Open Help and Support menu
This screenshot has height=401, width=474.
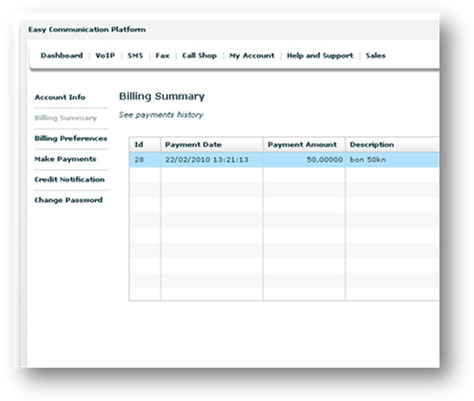coord(320,56)
